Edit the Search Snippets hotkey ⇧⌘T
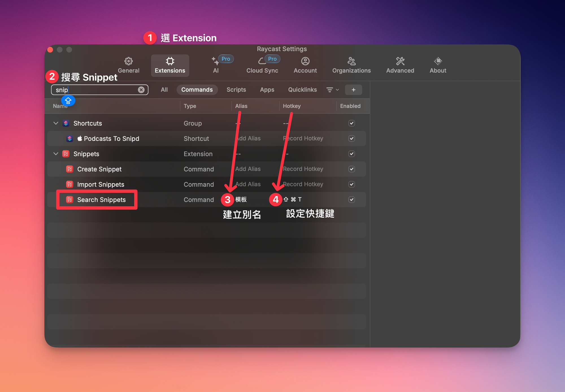 point(292,200)
